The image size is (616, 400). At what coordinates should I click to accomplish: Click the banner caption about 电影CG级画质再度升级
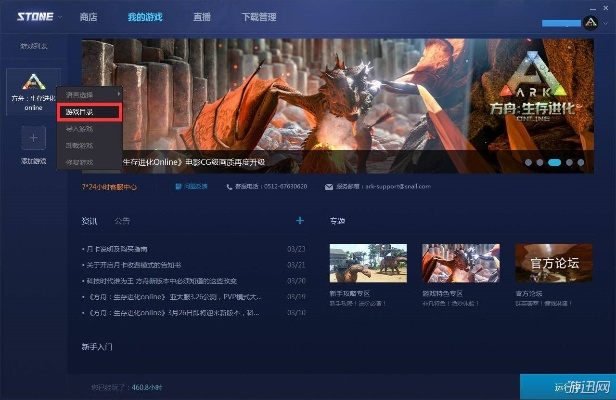194,162
